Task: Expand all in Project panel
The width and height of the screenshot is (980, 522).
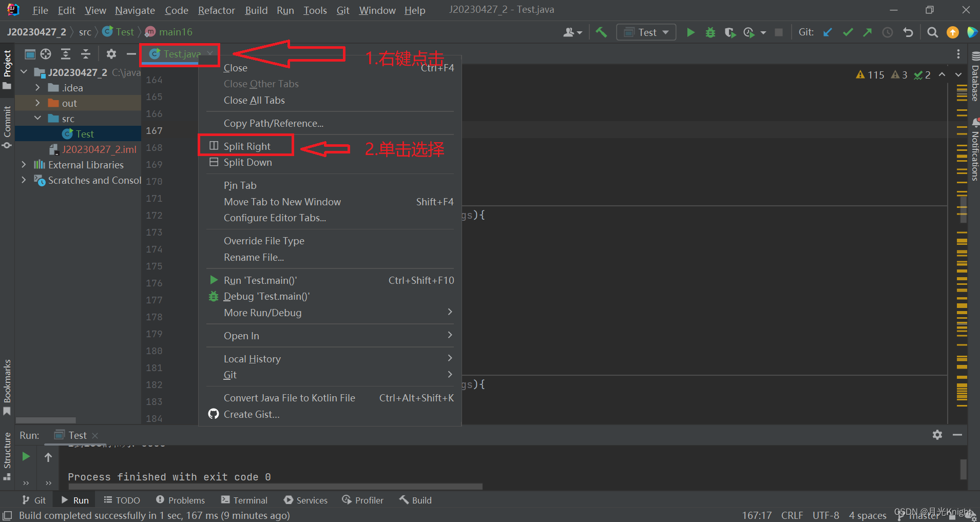Action: pos(66,54)
